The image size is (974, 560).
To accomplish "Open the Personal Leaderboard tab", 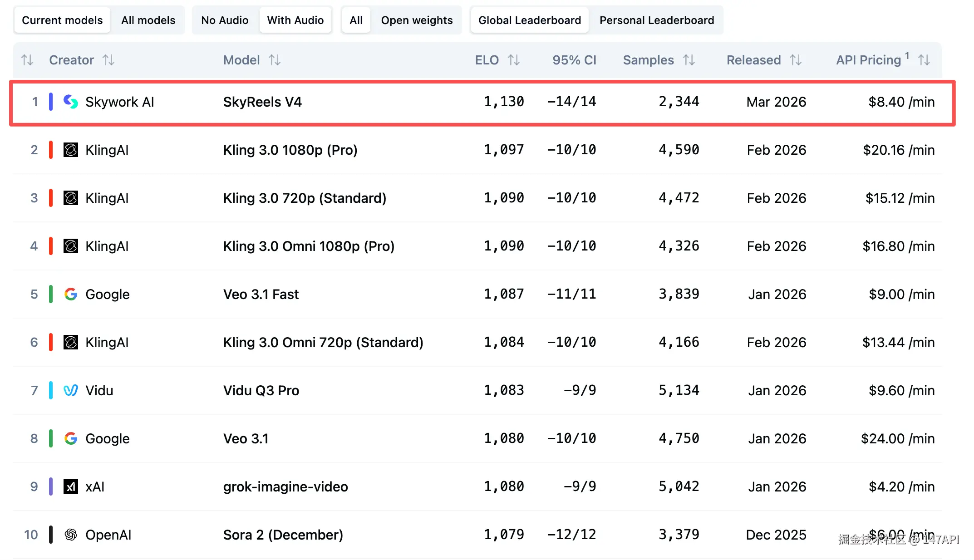I will coord(656,20).
